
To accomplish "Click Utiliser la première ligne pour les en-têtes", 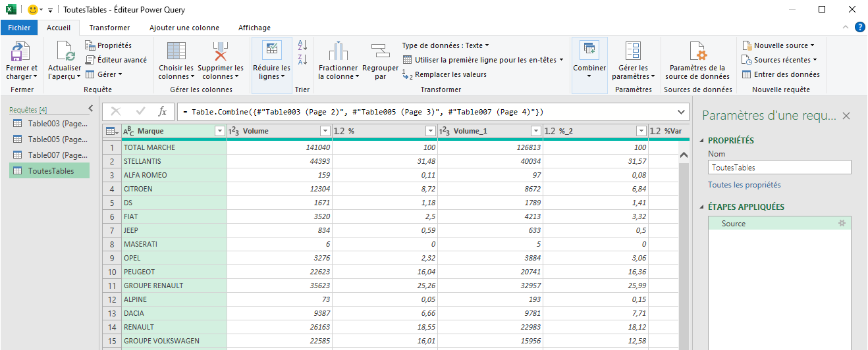I will click(483, 60).
